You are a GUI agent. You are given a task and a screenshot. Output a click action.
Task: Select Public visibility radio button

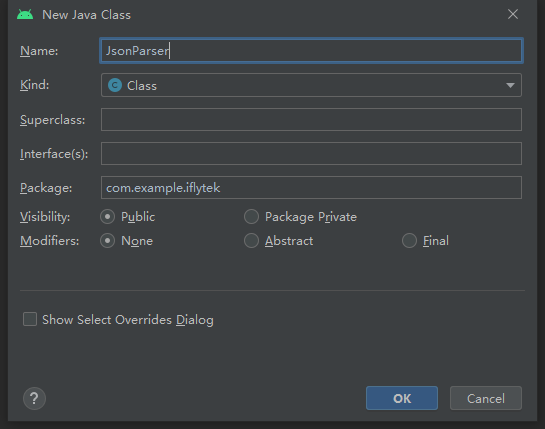pyautogui.click(x=107, y=217)
